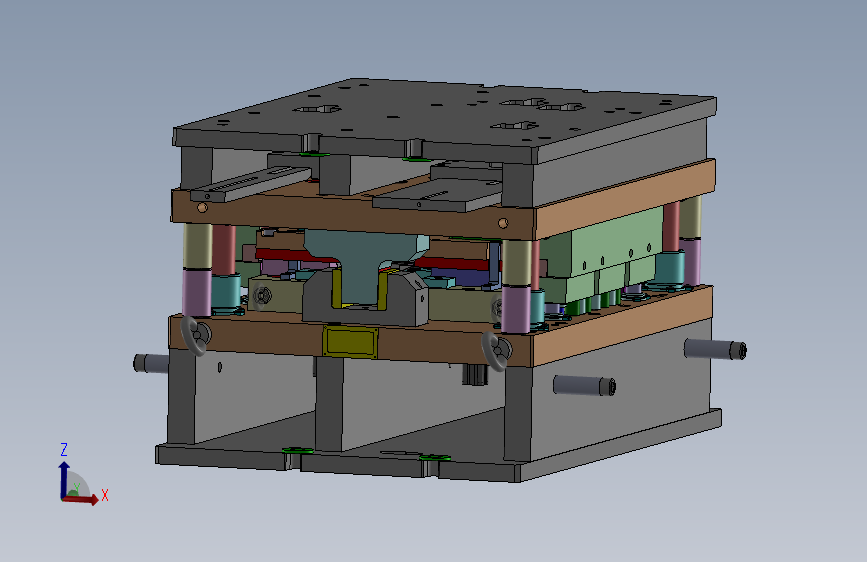The image size is (867, 562).
Task: Click the green Y axis label of triad
Action: click(x=77, y=487)
